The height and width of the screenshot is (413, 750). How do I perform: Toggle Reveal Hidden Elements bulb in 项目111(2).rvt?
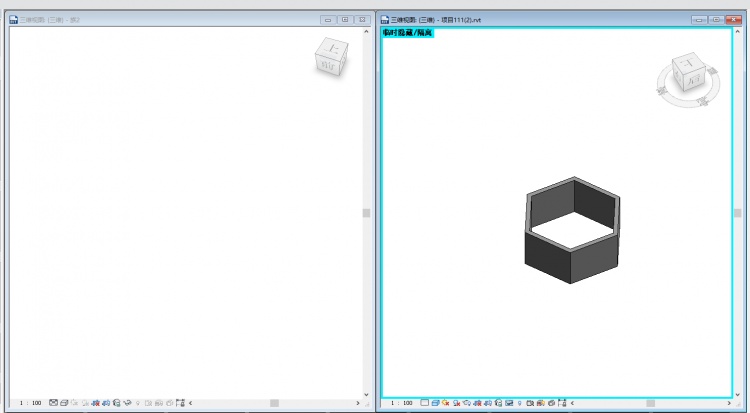(519, 403)
